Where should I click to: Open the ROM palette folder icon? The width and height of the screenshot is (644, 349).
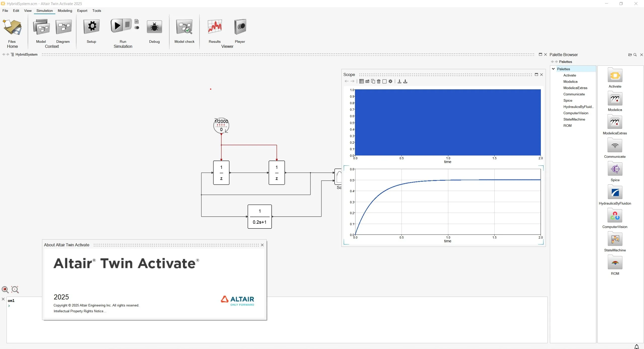pos(615,262)
